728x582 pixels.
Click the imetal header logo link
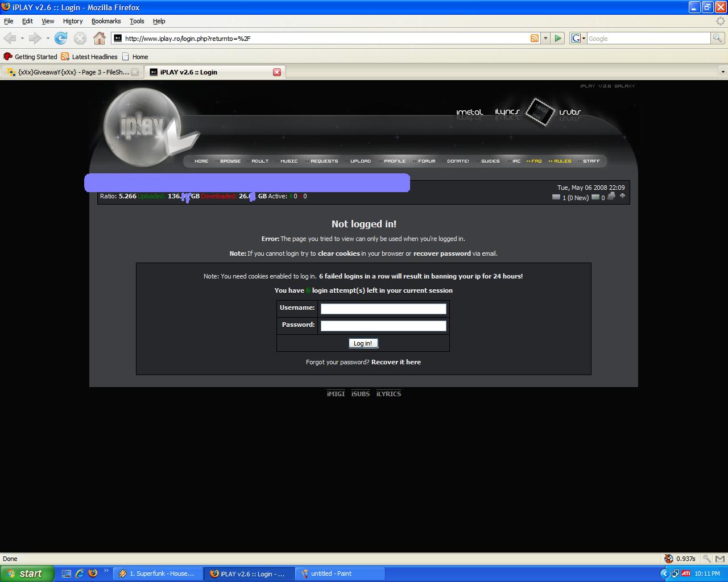469,113
